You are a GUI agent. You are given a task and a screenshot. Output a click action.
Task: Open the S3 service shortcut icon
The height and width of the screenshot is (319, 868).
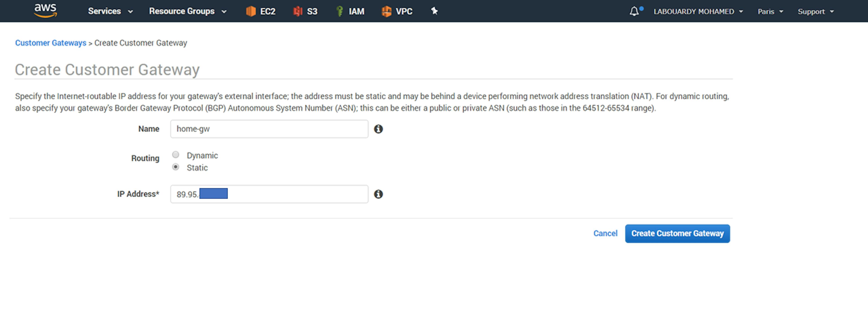(297, 11)
